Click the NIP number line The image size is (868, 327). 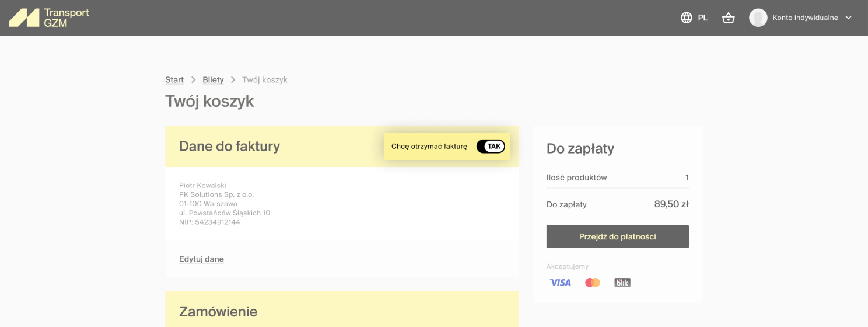209,222
